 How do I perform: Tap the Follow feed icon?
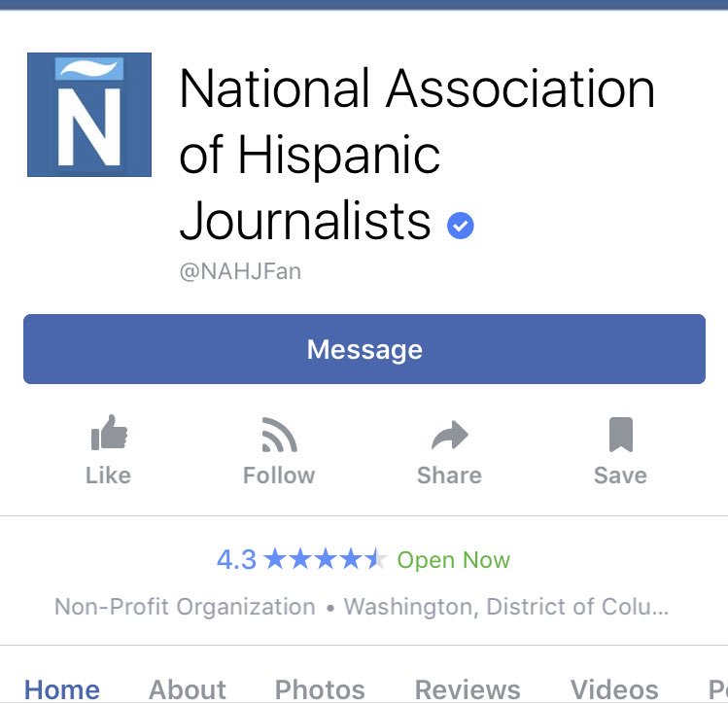[x=280, y=435]
